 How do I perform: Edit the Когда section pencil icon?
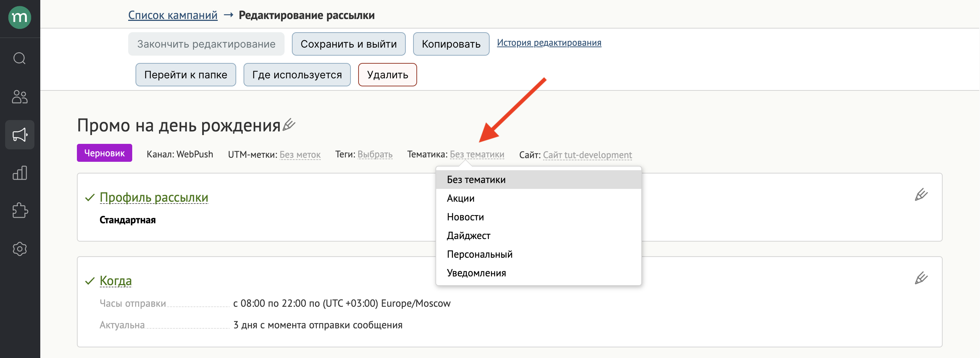tap(921, 278)
